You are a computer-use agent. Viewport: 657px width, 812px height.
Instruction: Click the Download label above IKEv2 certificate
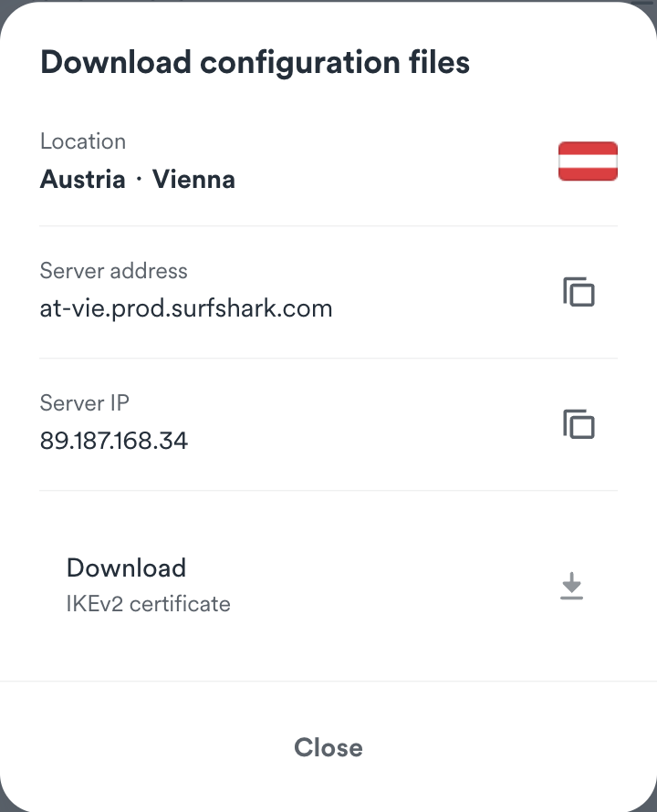[126, 567]
